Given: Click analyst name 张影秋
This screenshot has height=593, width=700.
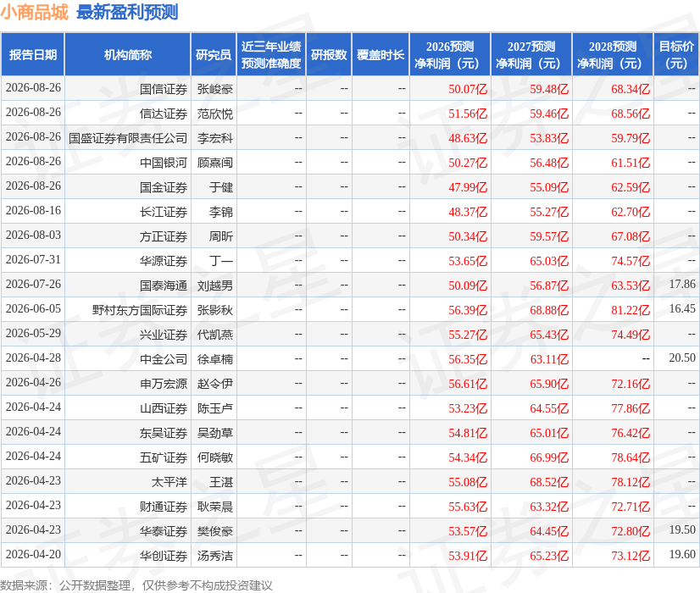Looking at the screenshot, I should 215,310.
